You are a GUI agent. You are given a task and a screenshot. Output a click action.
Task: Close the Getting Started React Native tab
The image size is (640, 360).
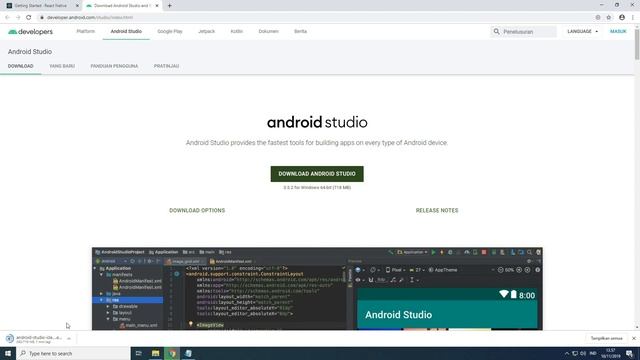(x=77, y=6)
